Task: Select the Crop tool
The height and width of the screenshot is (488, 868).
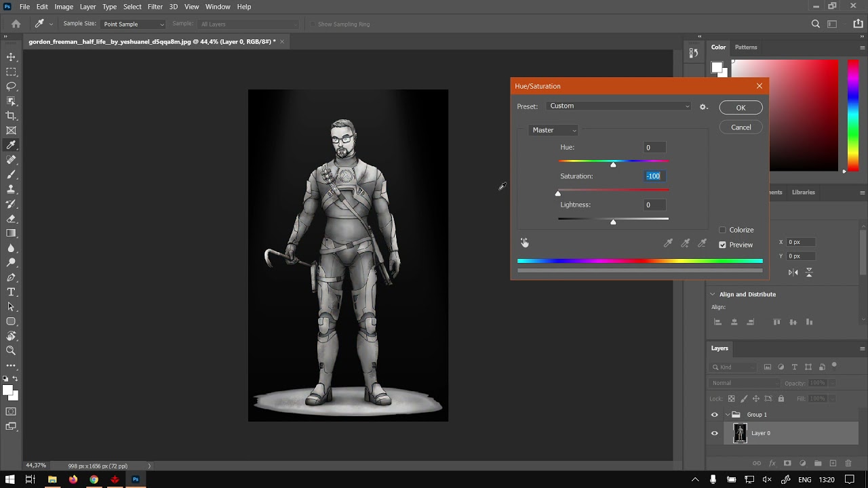Action: [x=11, y=116]
